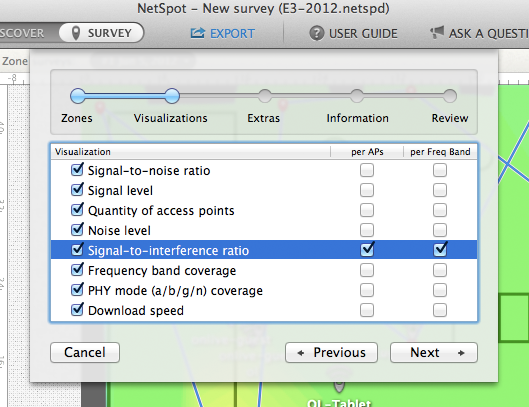The height and width of the screenshot is (407, 529).
Task: Uncheck PHY mode (a/b/g/n) coverage
Action: [x=77, y=290]
